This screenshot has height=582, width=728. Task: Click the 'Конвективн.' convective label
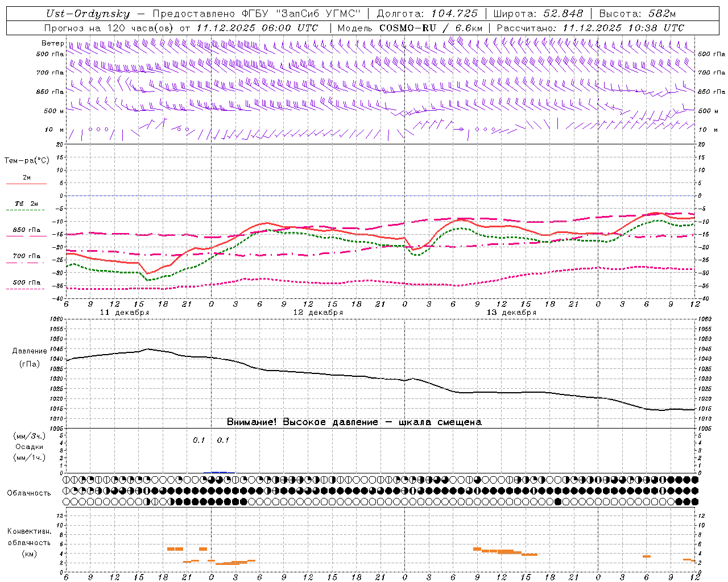point(29,531)
